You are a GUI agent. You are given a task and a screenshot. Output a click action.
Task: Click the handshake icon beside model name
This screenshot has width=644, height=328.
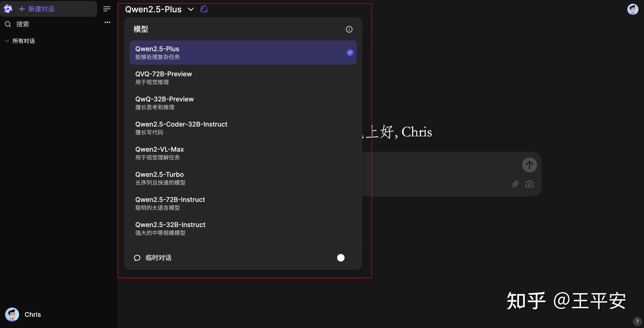tap(204, 9)
